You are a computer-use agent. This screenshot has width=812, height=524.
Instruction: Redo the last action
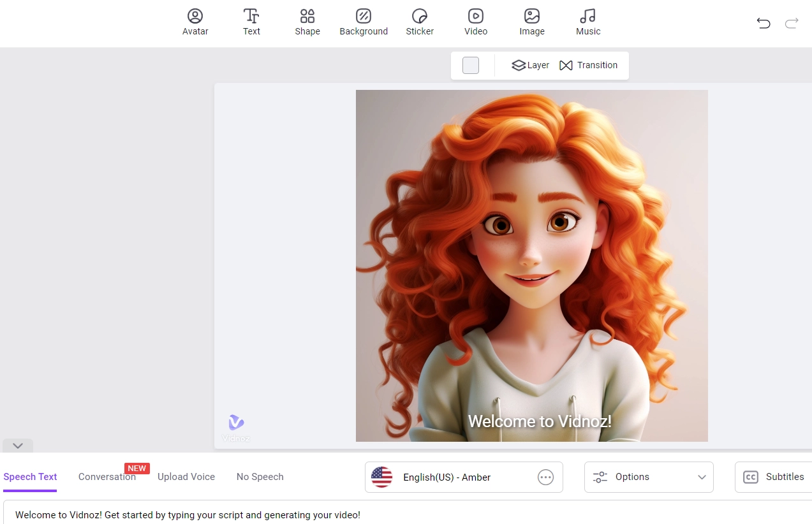(792, 24)
